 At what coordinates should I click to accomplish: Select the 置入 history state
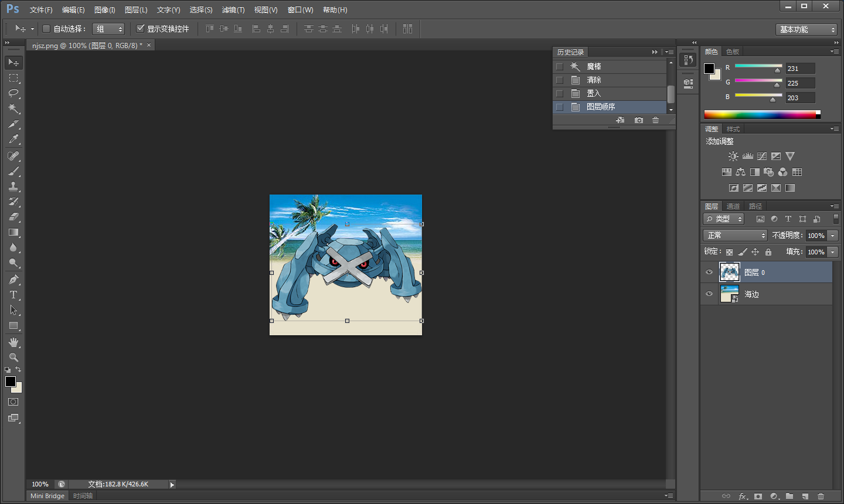pyautogui.click(x=610, y=94)
